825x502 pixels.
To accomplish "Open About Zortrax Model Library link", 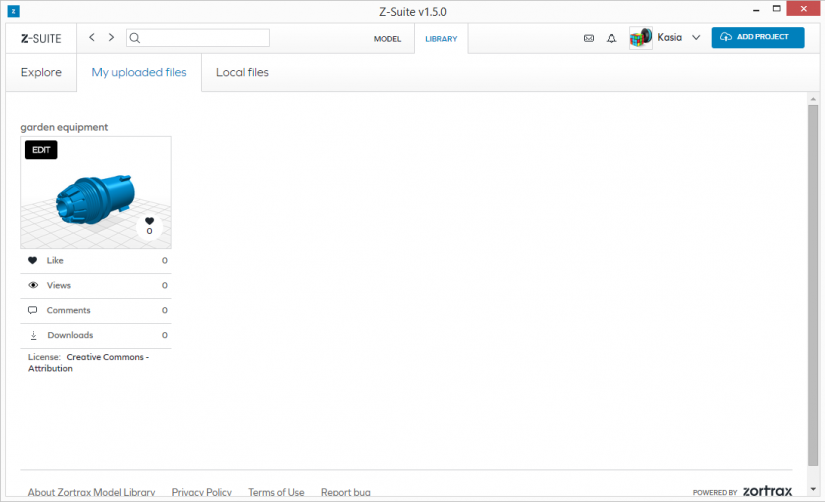I will click(92, 492).
